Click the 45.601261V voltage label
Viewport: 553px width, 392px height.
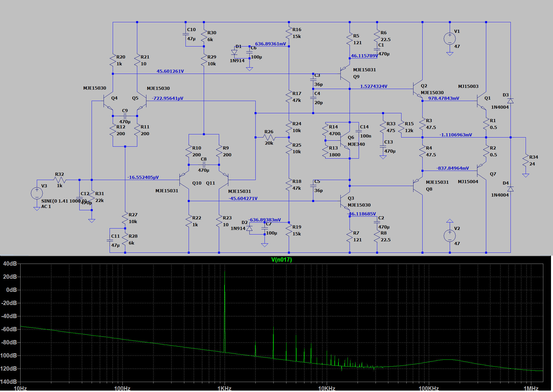(x=170, y=71)
